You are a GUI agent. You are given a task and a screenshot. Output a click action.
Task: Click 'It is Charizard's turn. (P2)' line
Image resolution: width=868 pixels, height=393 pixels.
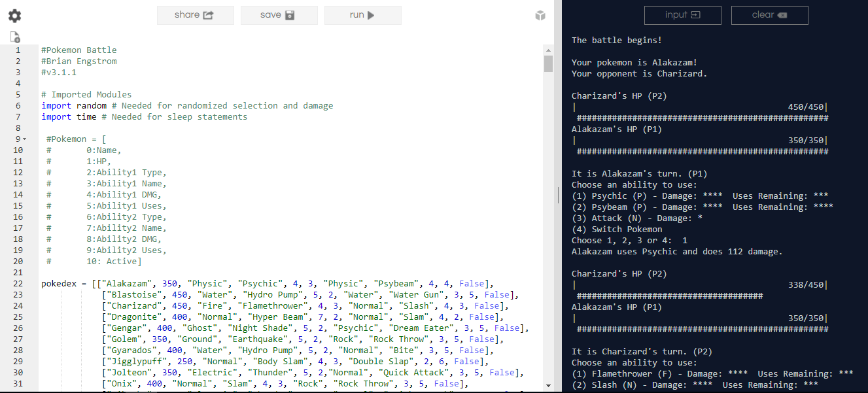point(642,352)
